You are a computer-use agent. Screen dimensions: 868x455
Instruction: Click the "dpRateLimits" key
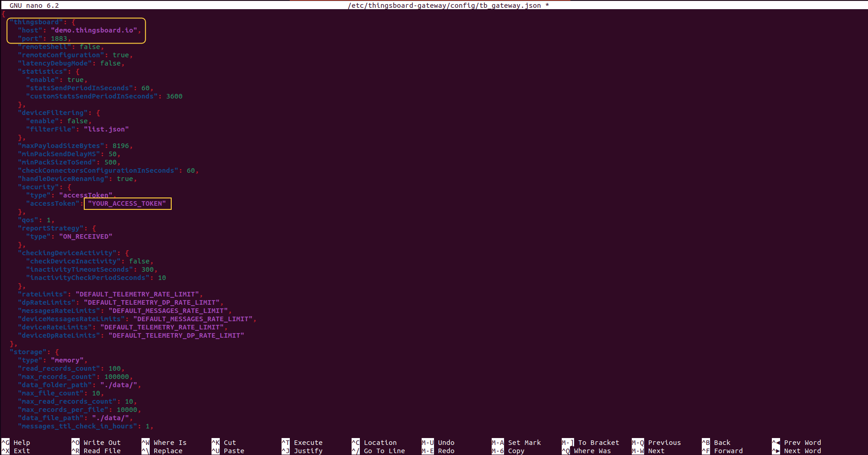[x=47, y=302]
